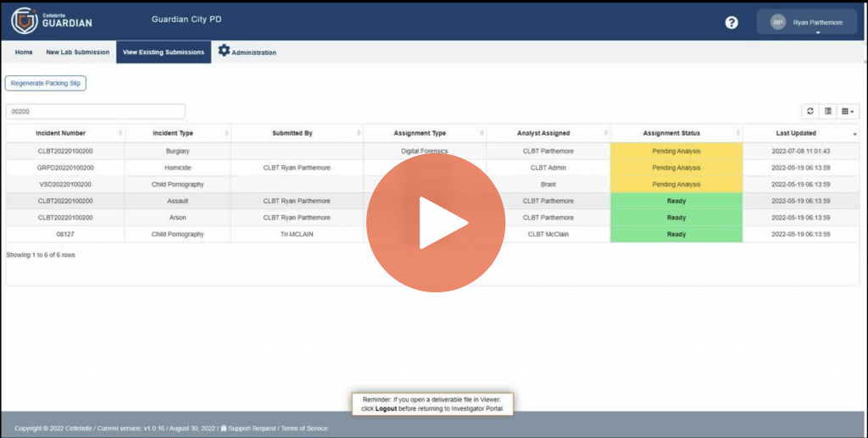Click the Arson incident type cell

click(178, 218)
